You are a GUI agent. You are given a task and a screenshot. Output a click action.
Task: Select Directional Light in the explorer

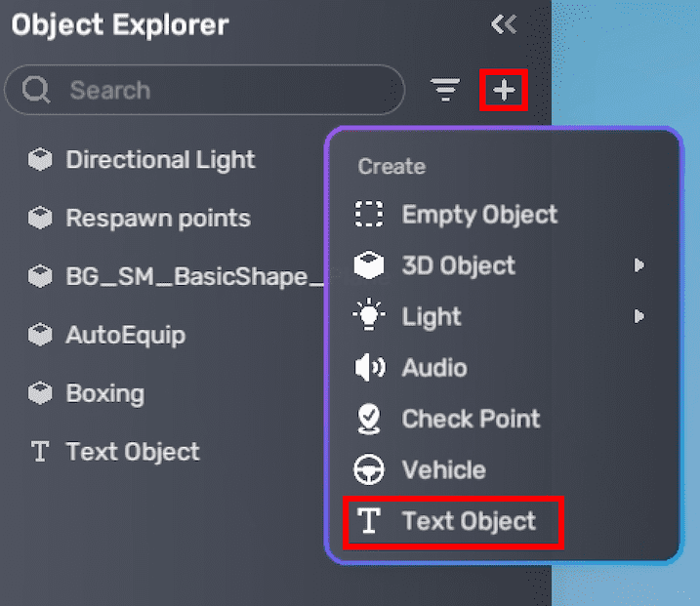(160, 160)
